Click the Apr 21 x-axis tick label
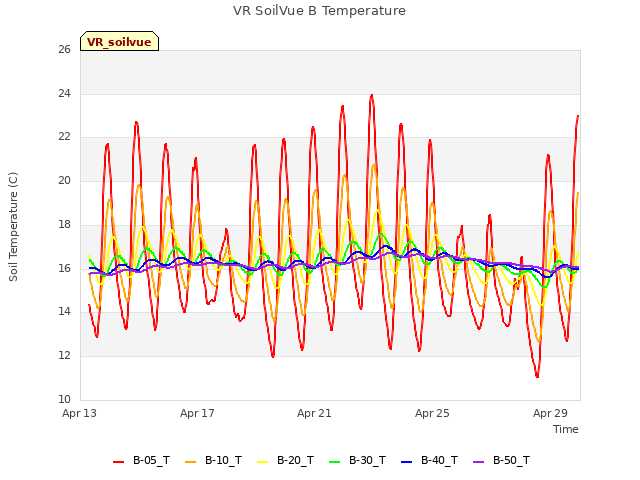Viewport: 640px width, 480px height. pyautogui.click(x=314, y=413)
